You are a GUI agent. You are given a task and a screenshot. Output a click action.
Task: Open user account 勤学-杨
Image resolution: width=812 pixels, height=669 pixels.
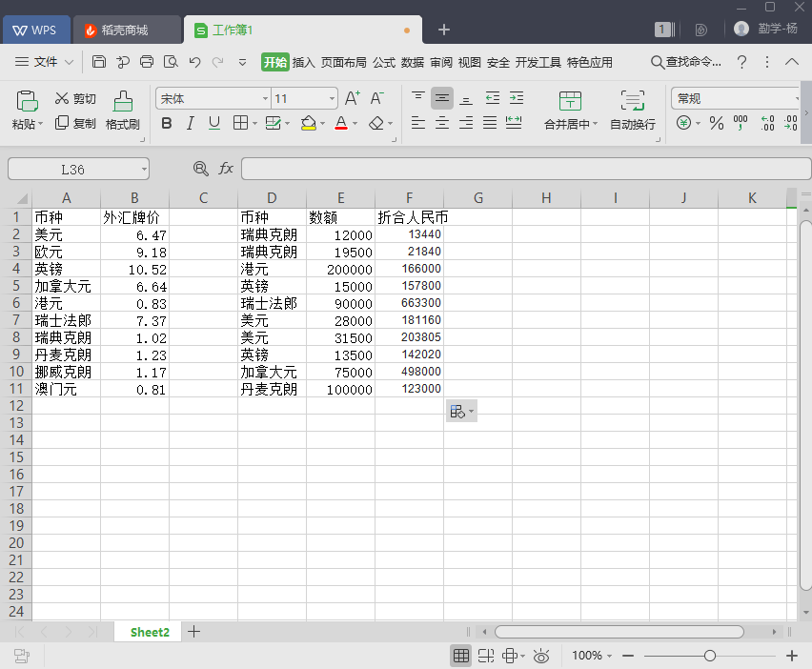coord(765,29)
